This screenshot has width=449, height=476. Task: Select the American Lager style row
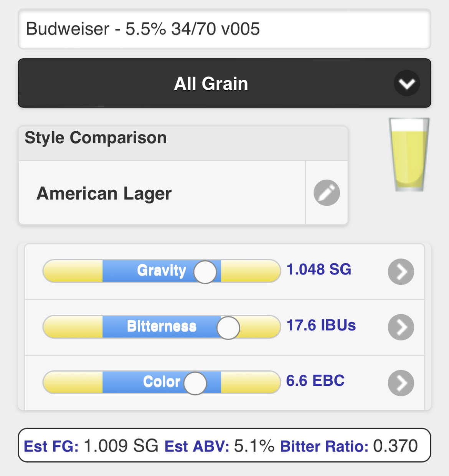tap(162, 193)
